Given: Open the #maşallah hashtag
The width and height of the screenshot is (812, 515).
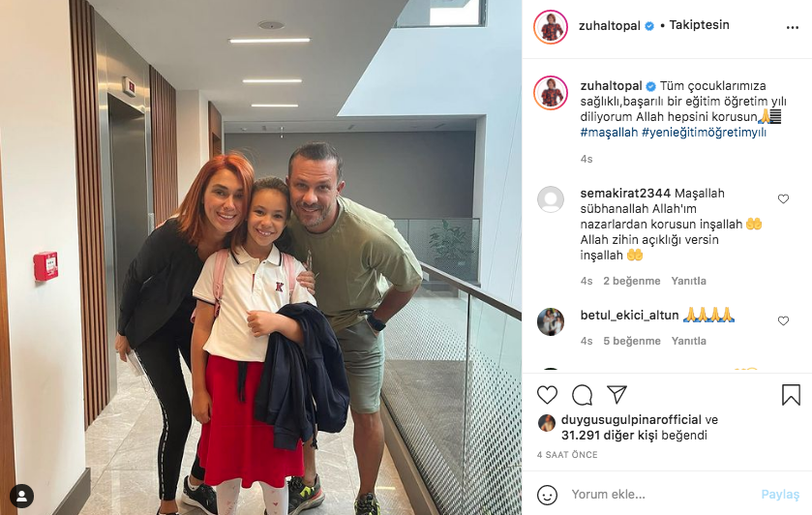Looking at the screenshot, I should click(609, 133).
